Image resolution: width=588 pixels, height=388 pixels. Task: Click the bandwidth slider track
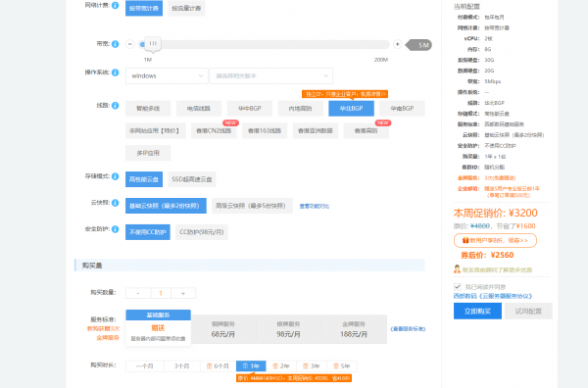[x=265, y=45]
